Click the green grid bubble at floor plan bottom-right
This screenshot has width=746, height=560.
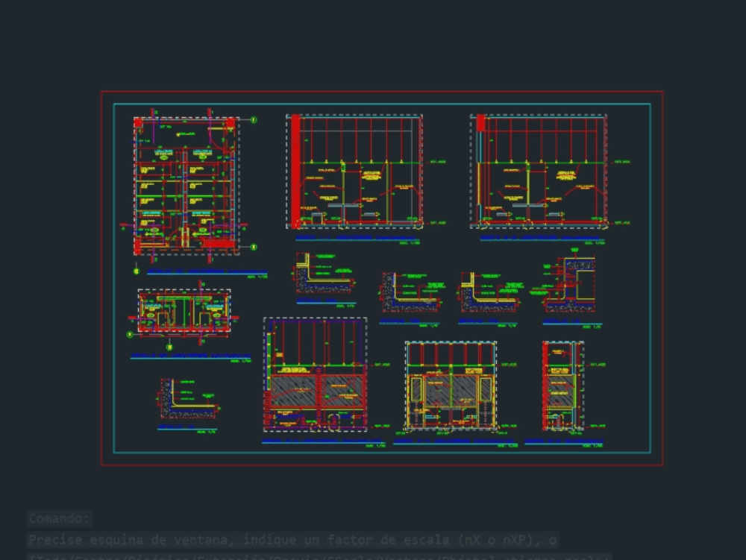(254, 247)
